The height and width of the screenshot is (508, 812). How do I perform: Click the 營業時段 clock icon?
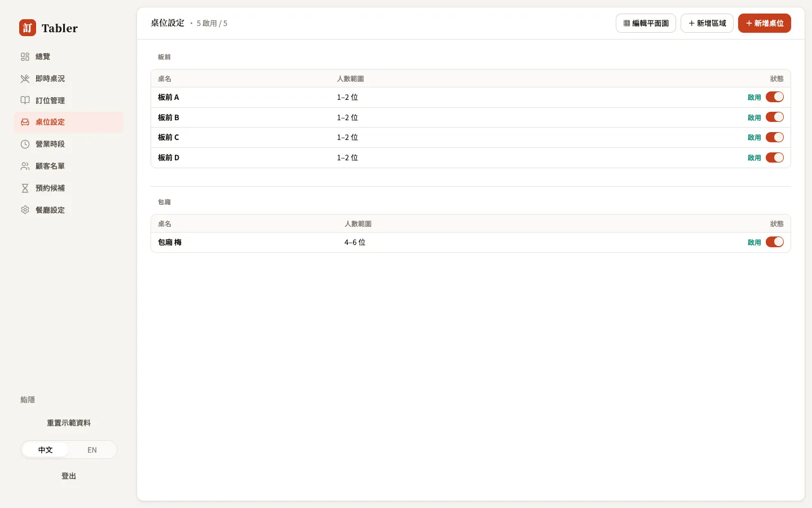[25, 144]
